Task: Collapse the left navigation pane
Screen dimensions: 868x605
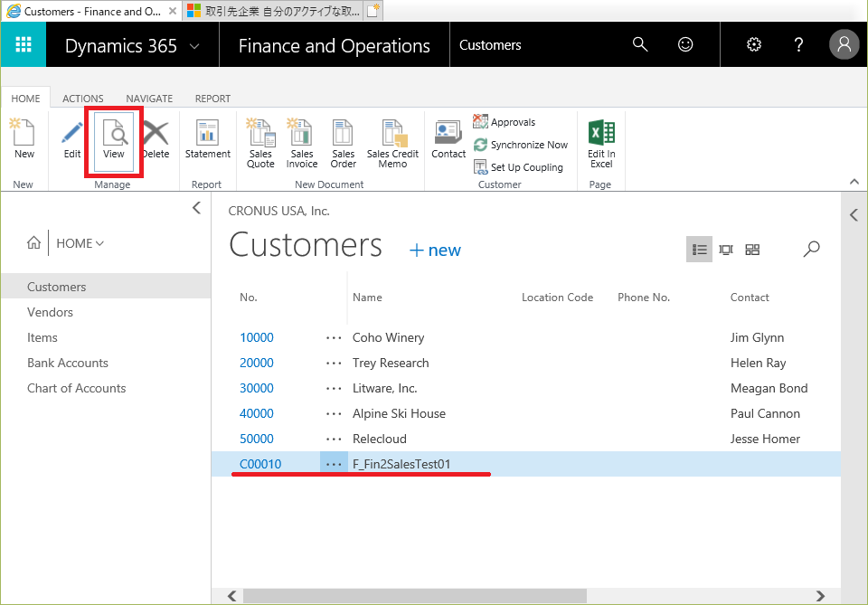Action: [x=196, y=208]
